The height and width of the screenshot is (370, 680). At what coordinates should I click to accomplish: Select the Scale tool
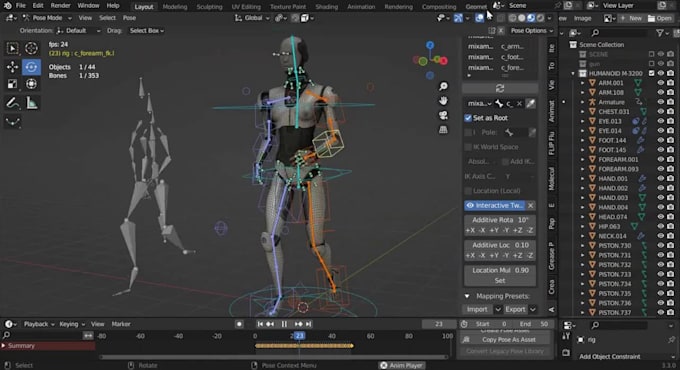[12, 84]
